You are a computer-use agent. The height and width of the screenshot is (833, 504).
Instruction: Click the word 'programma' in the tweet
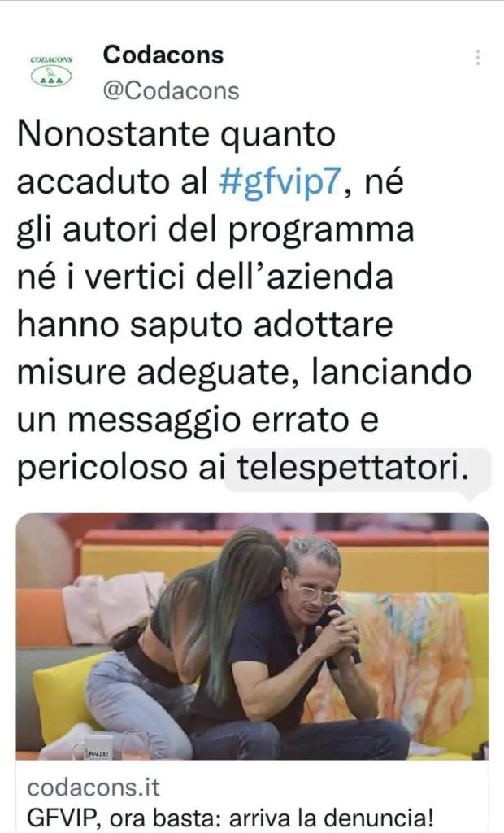pos(321,230)
